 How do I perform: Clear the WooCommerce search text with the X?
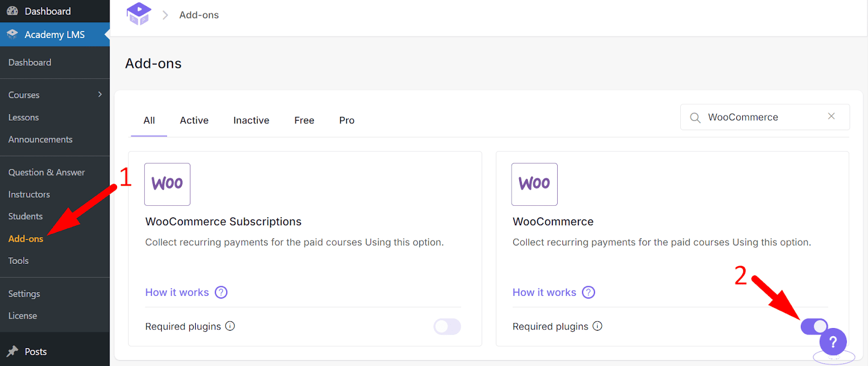[x=831, y=116]
